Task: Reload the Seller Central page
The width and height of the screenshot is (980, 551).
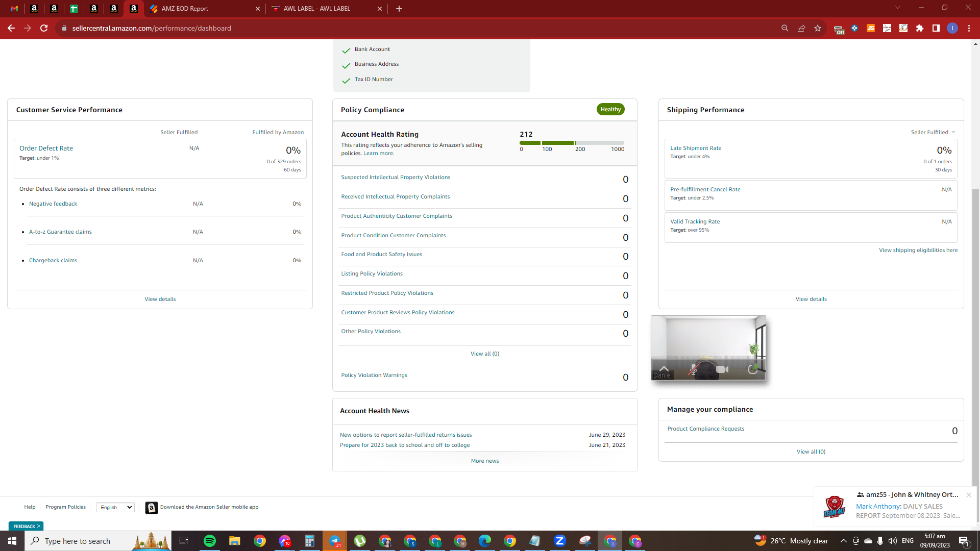Action: click(44, 28)
